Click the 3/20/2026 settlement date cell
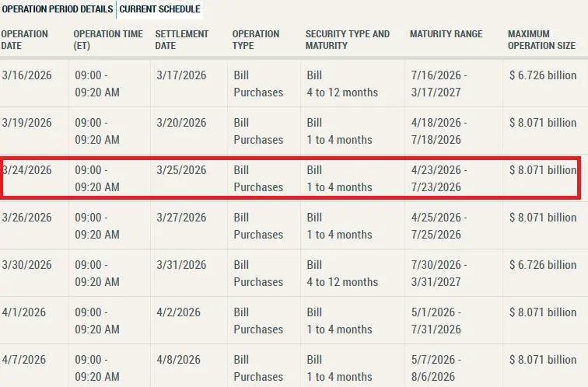Screen dimensions: 588x387 pos(181,123)
